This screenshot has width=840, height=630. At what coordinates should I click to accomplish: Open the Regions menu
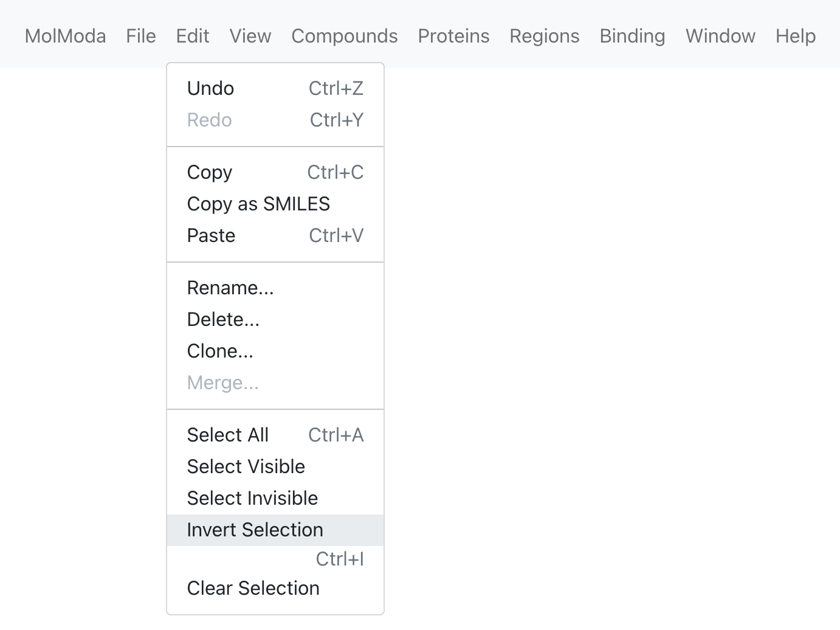(x=545, y=36)
